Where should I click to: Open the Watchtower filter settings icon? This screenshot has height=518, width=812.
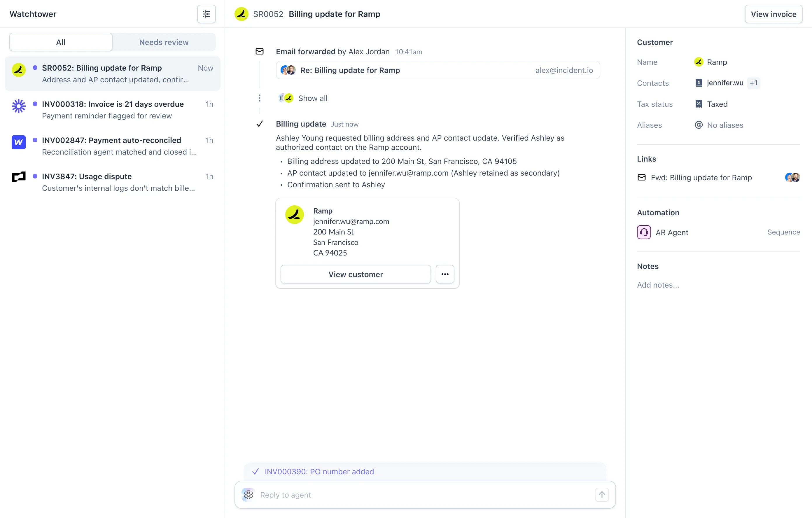tap(206, 14)
